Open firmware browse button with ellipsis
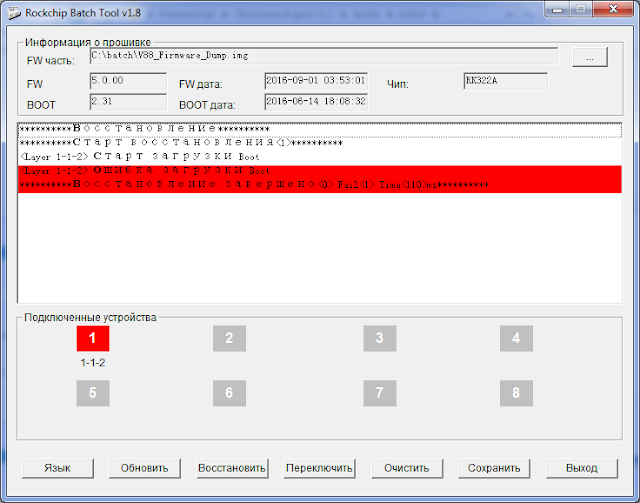This screenshot has width=640, height=503. 590,57
